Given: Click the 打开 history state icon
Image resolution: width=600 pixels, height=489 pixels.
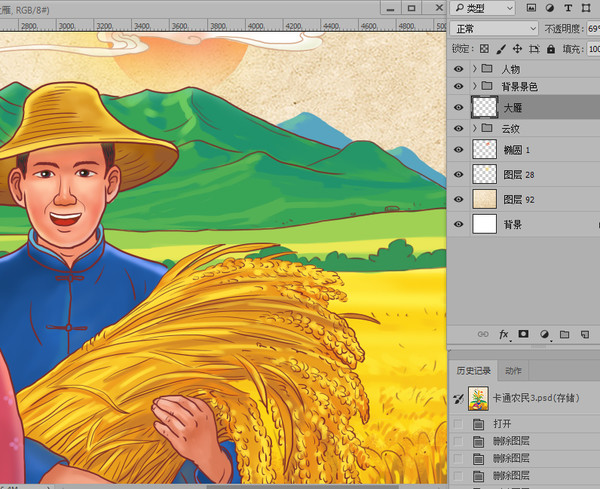Looking at the screenshot, I should click(x=478, y=424).
